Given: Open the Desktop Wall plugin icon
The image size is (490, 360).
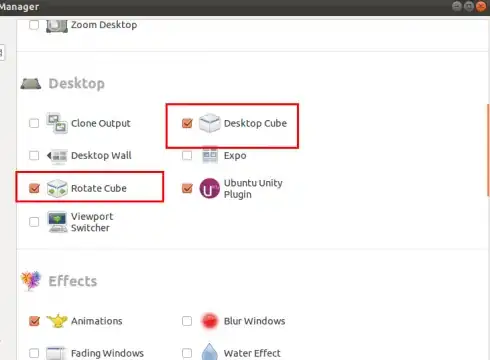Looking at the screenshot, I should click(57, 156).
